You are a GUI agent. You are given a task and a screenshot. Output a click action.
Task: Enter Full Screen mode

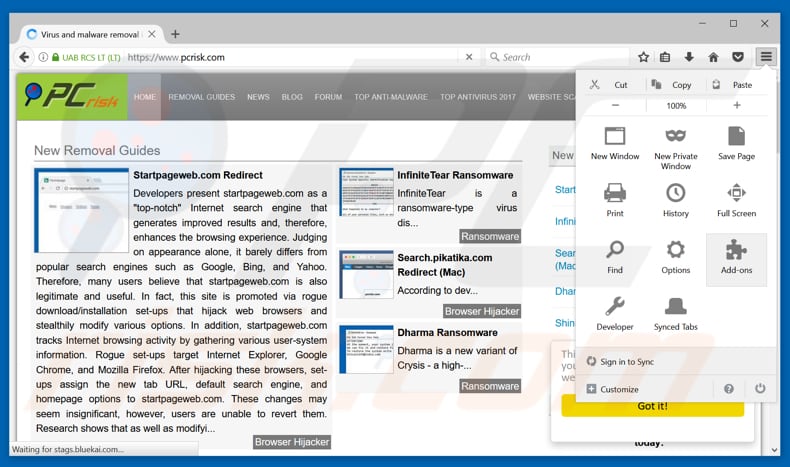pyautogui.click(x=736, y=199)
